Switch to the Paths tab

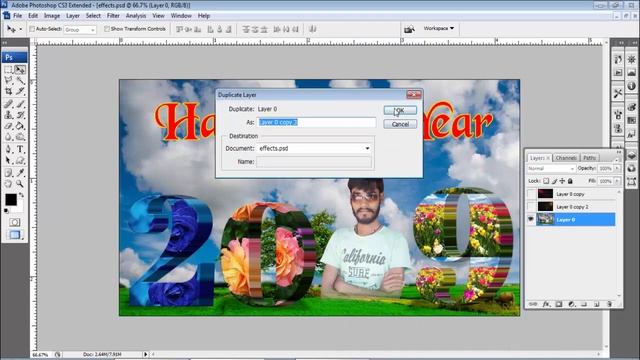coord(589,158)
